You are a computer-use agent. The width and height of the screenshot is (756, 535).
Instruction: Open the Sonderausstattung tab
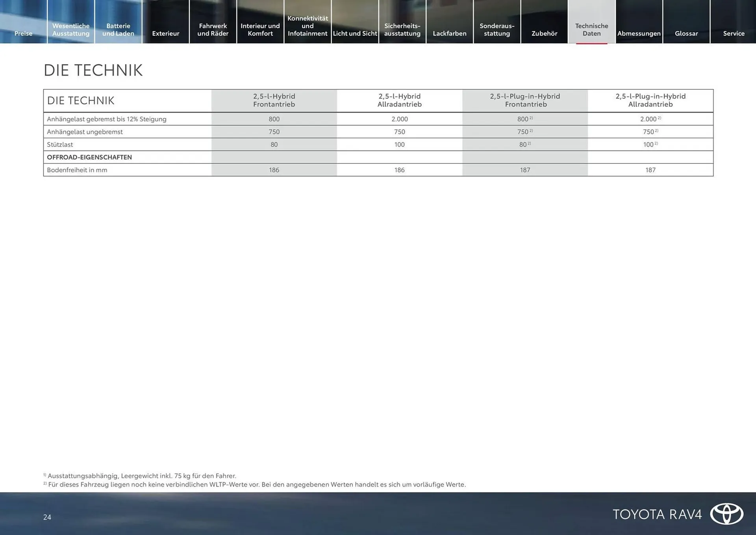click(497, 30)
